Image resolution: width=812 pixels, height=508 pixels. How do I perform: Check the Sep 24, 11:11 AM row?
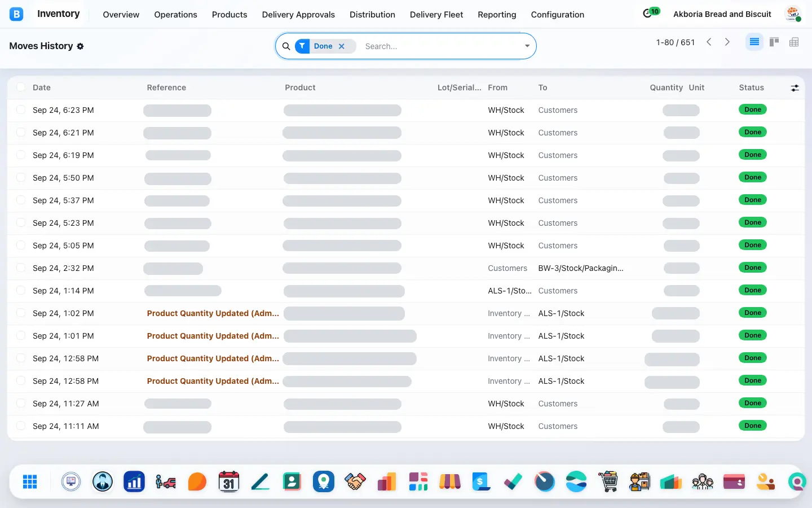click(x=21, y=426)
